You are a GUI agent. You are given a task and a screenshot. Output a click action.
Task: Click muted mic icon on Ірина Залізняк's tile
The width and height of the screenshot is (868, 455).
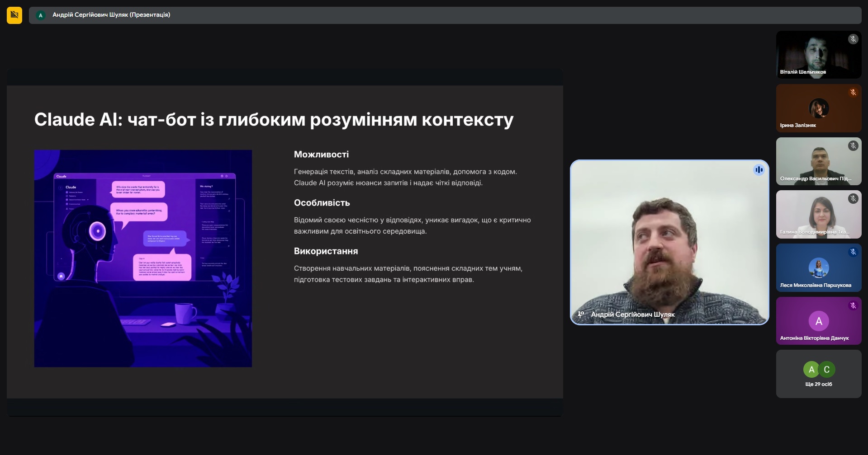[x=853, y=93]
